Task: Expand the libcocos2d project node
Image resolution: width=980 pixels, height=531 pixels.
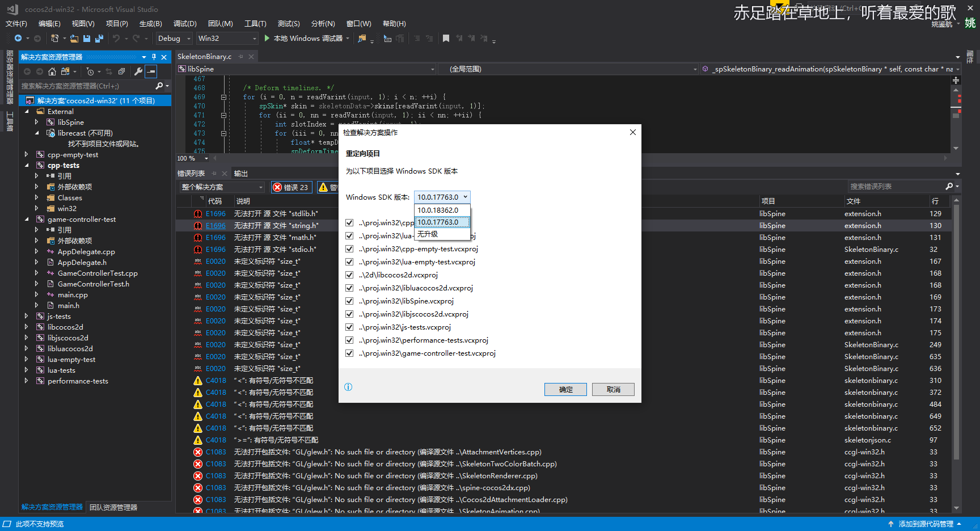Action: point(27,327)
